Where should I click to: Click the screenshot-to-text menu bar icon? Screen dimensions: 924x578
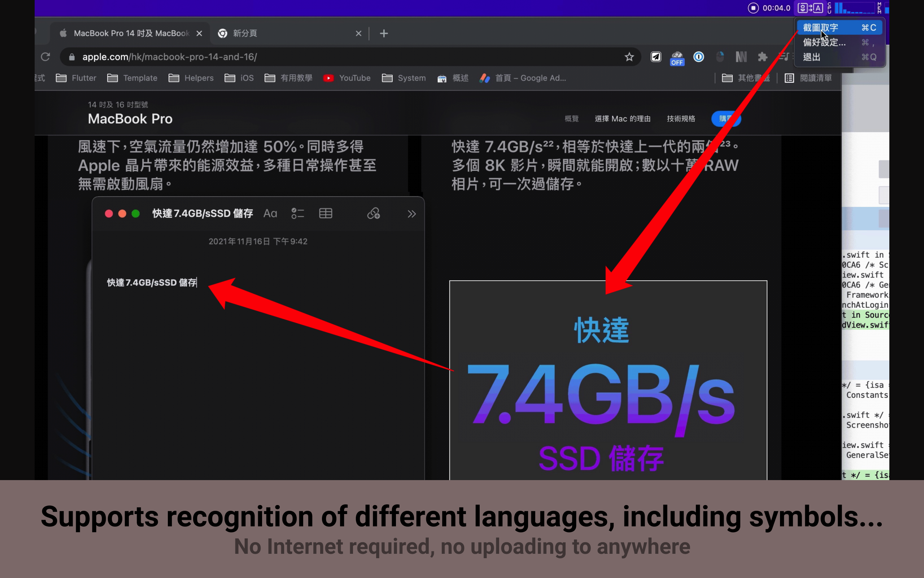coord(810,8)
